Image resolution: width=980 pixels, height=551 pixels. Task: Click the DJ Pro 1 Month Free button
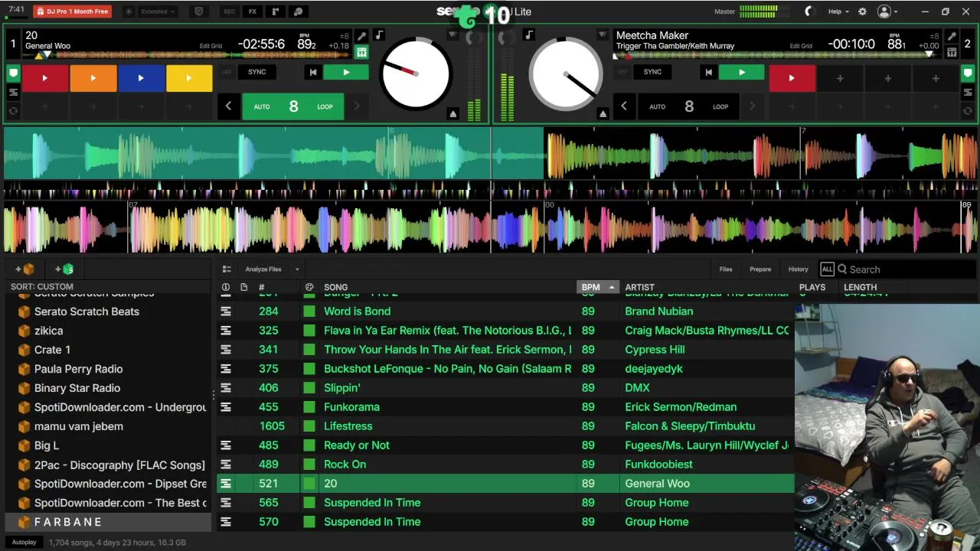[x=73, y=11]
